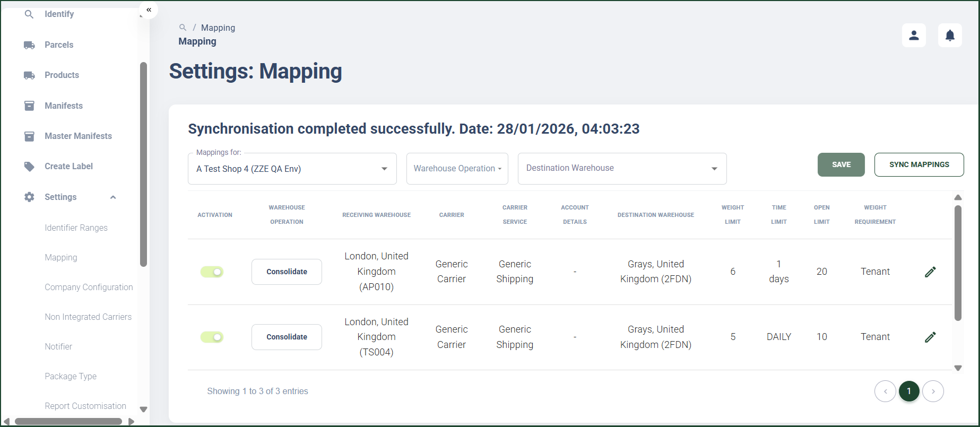Screen dimensions: 980x427
Task: Click the RECEIVING WAREHOUSE column header
Action: tap(376, 215)
